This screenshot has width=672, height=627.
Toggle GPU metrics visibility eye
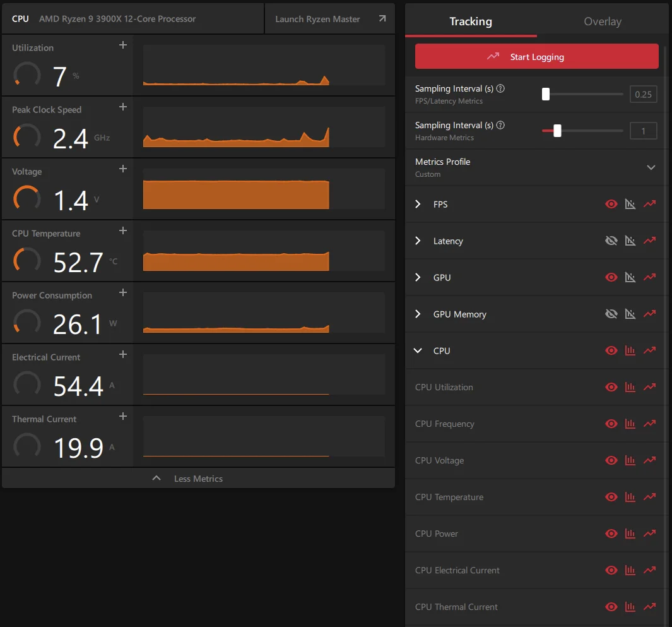611,277
